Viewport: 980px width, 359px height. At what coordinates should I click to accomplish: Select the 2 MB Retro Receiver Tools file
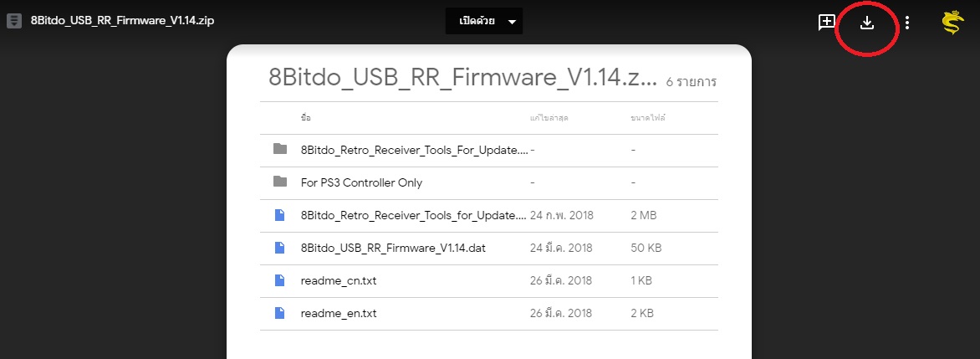tap(414, 215)
